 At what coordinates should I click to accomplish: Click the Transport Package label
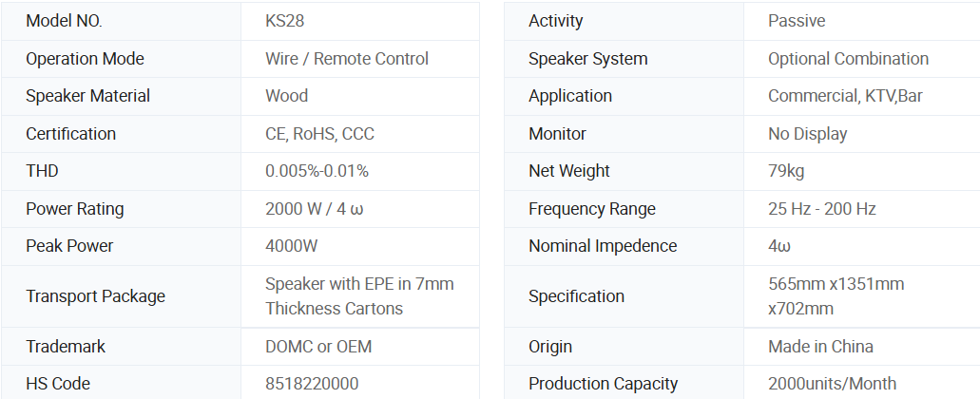pos(95,296)
